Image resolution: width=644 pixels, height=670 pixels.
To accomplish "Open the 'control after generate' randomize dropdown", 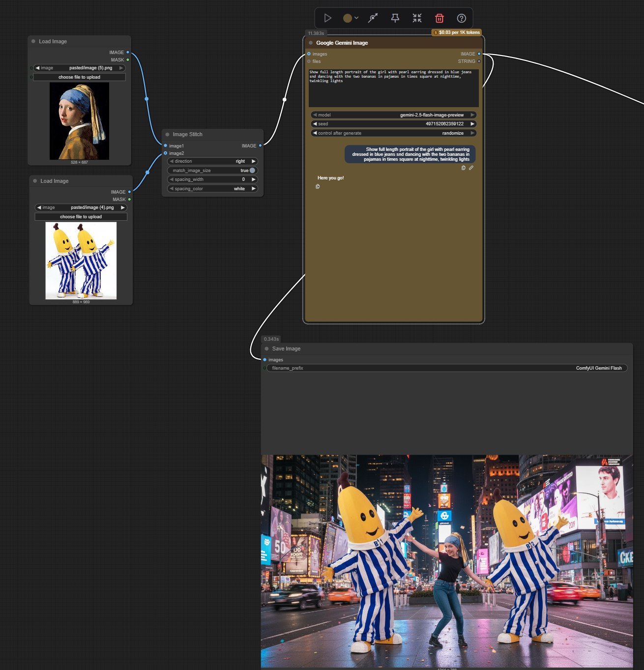I will [x=393, y=133].
